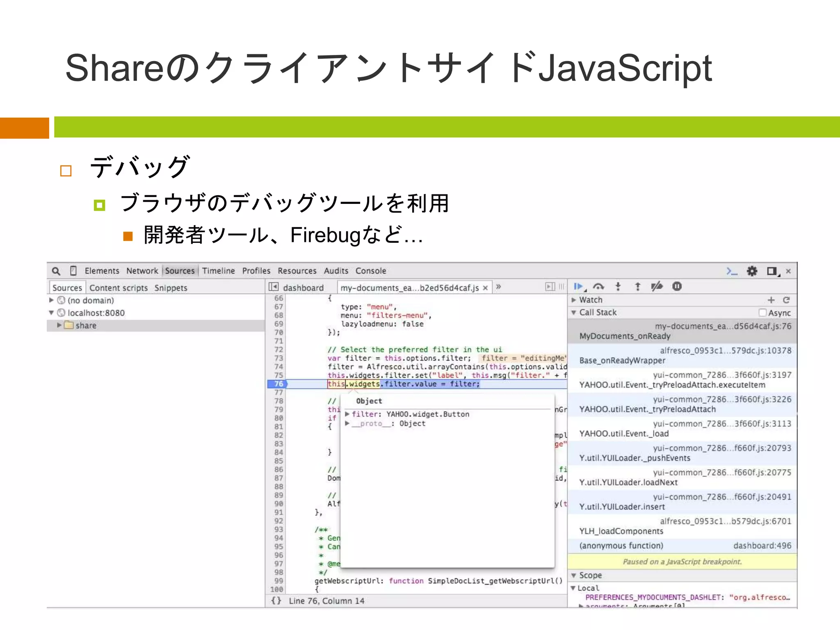This screenshot has height=630, width=840.
Task: Collapse the Local scope group
Action: pos(573,588)
